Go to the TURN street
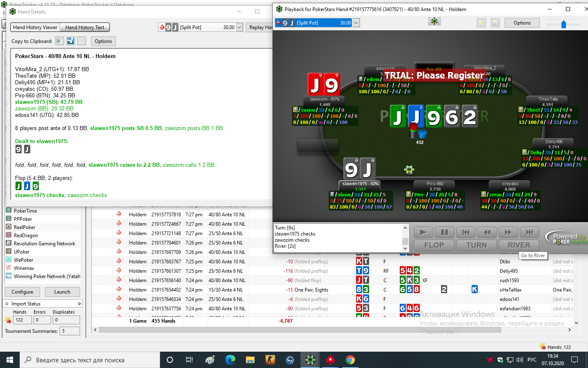 [x=477, y=245]
